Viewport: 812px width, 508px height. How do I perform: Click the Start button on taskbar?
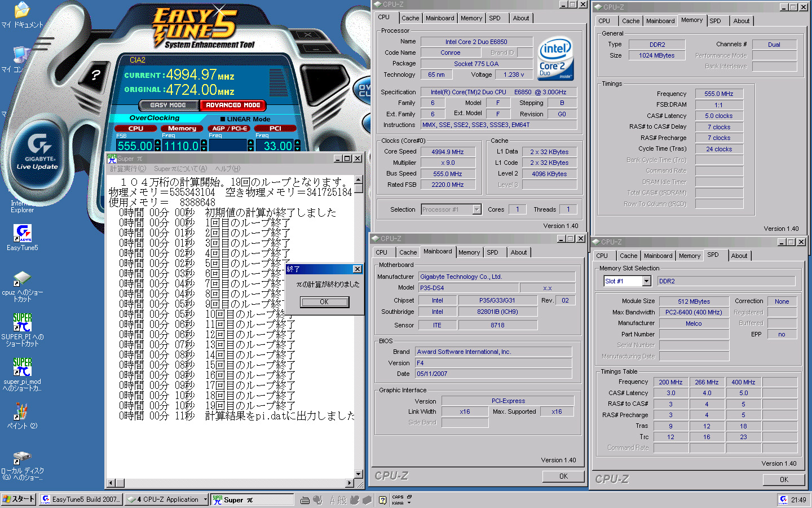coord(19,500)
